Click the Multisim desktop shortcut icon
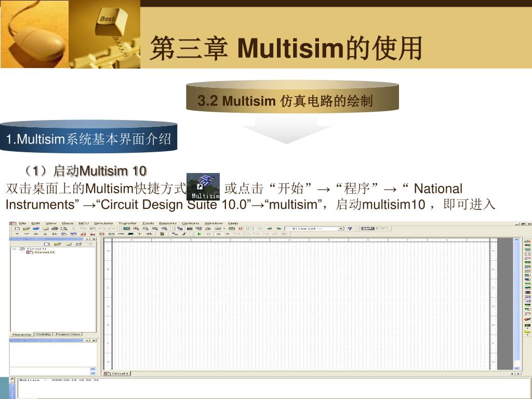This screenshot has height=399, width=532. point(203,187)
